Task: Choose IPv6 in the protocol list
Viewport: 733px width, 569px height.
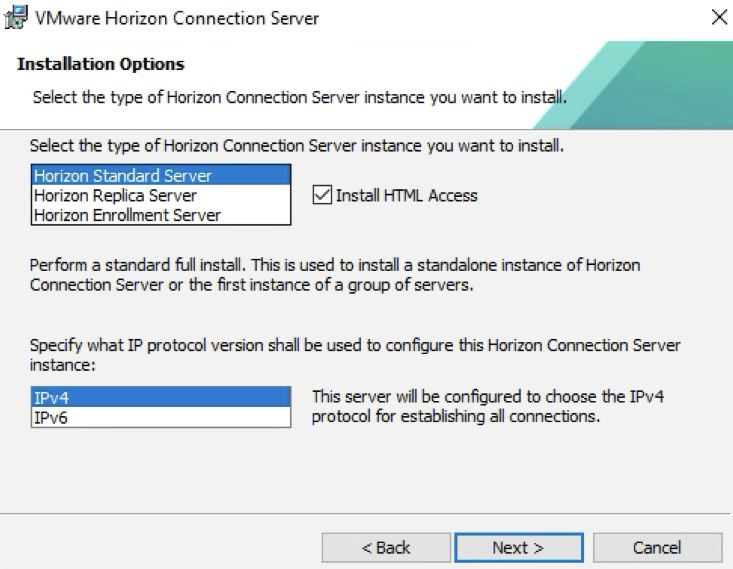Action: (x=160, y=417)
